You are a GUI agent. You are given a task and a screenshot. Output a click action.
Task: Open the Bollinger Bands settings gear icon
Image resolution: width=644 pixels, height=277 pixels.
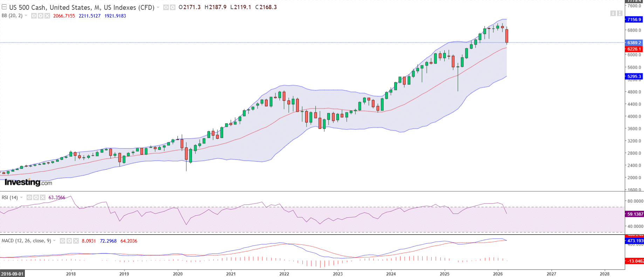click(x=40, y=15)
